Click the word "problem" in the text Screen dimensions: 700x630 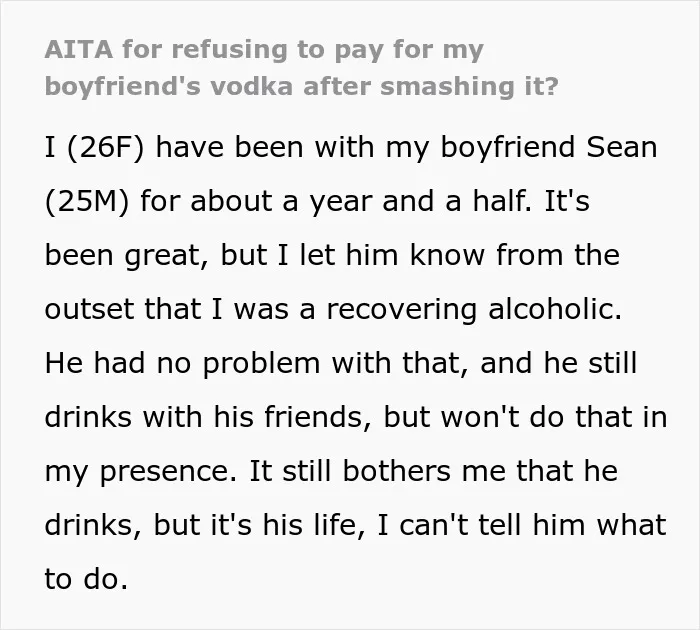pos(261,364)
